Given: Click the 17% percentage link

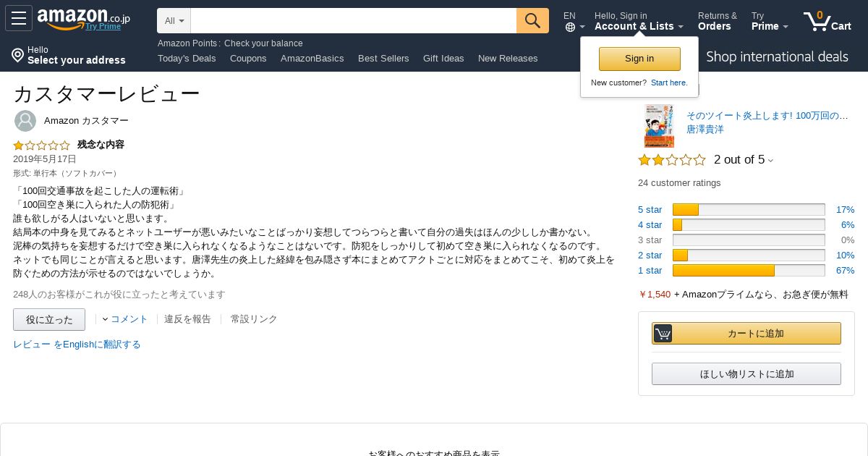Looking at the screenshot, I should (x=845, y=210).
